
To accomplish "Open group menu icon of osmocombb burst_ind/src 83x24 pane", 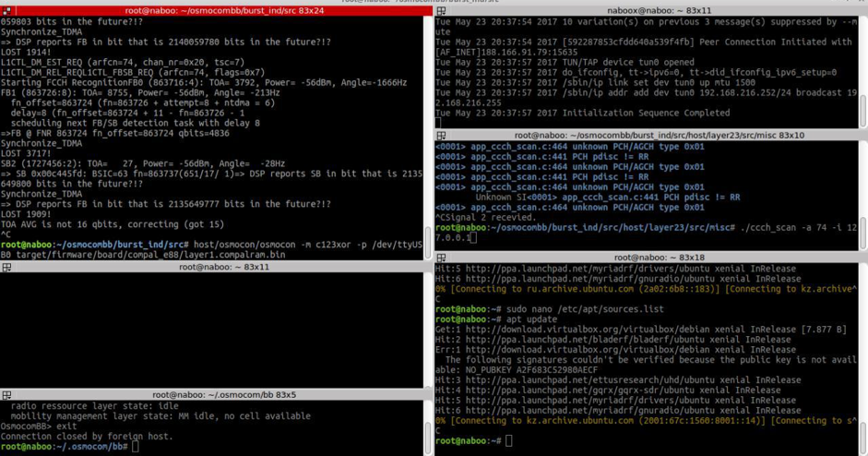I will coord(6,10).
